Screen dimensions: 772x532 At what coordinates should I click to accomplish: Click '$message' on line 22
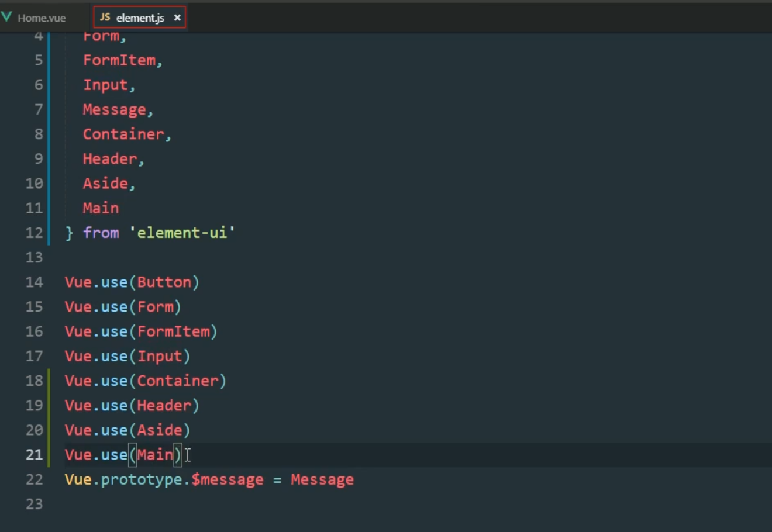click(228, 479)
